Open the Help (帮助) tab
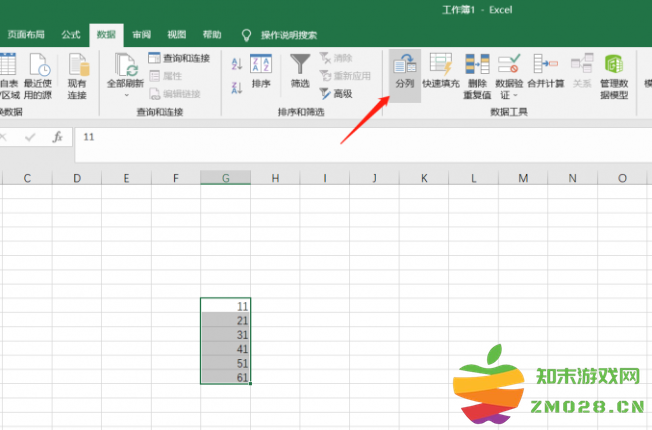 click(x=212, y=35)
